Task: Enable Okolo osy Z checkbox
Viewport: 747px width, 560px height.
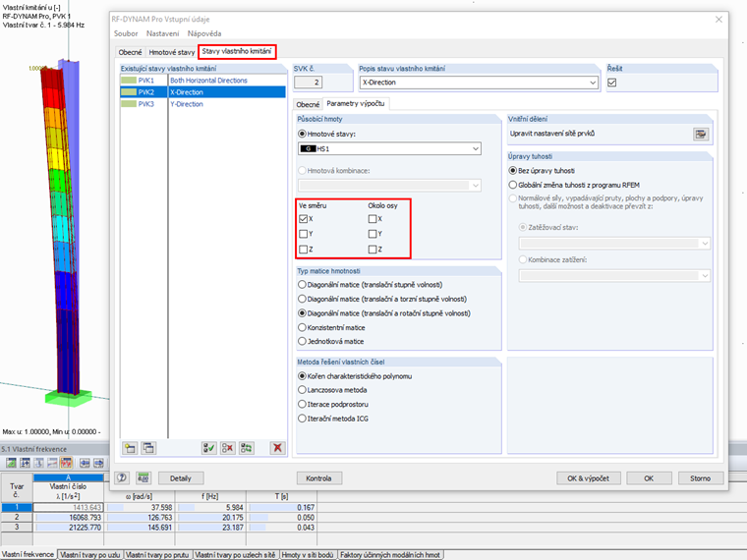Action: [373, 249]
